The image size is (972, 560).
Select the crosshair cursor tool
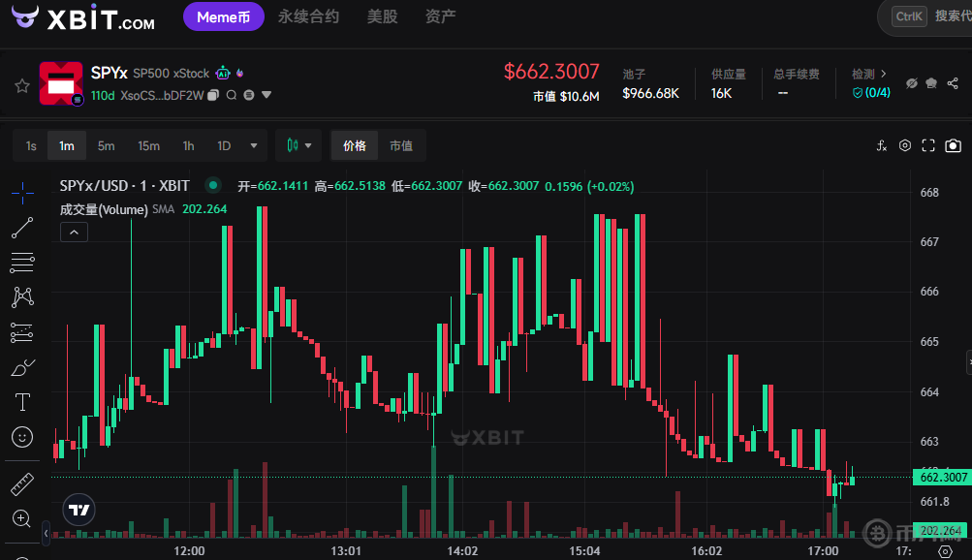pyautogui.click(x=22, y=193)
